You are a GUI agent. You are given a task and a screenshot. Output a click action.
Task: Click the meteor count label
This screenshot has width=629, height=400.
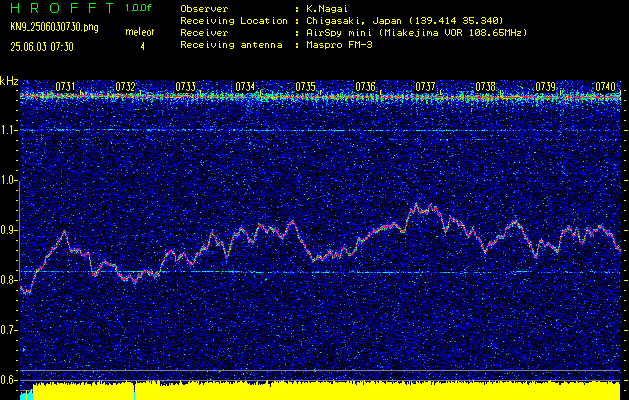140,32
